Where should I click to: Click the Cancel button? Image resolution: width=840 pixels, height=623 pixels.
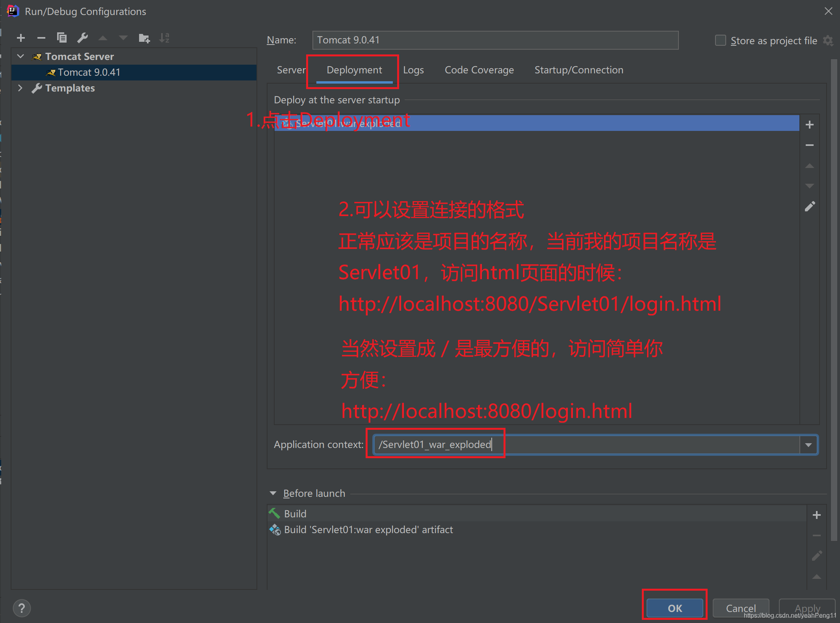(x=741, y=608)
